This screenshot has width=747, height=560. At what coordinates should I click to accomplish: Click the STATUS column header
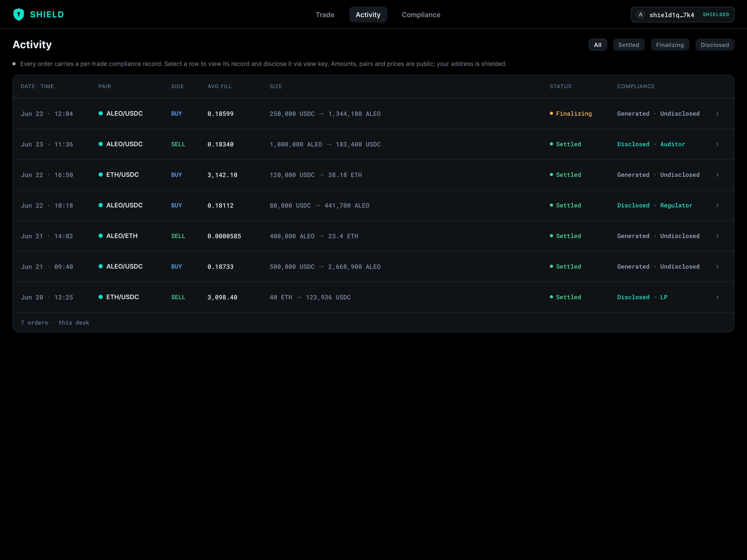pos(560,86)
